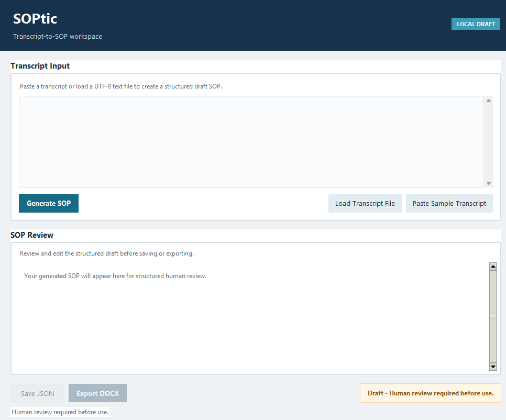Image resolution: width=506 pixels, height=420 pixels.
Task: Click 'Transcript-to-SOP workspace' subtitle
Action: [x=58, y=37]
